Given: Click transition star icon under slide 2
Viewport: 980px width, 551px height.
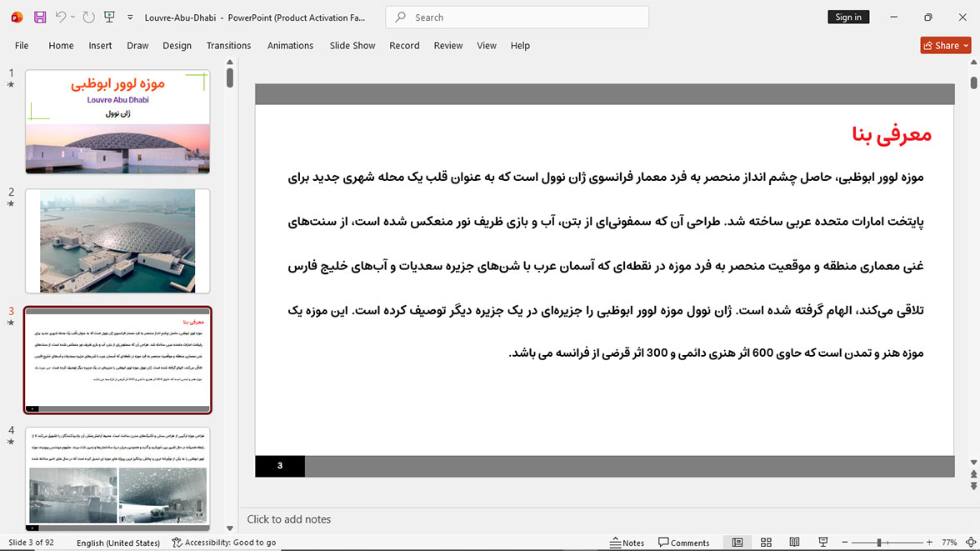Looking at the screenshot, I should coord(11,203).
